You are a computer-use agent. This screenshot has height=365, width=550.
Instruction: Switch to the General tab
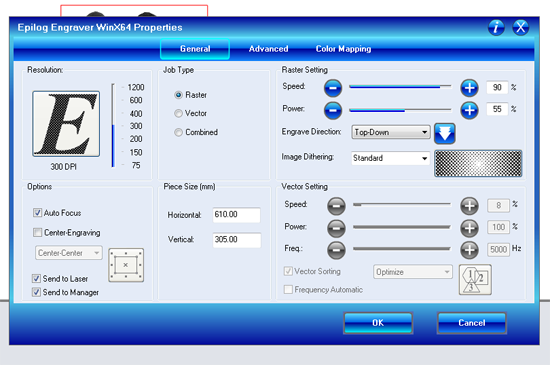(195, 49)
